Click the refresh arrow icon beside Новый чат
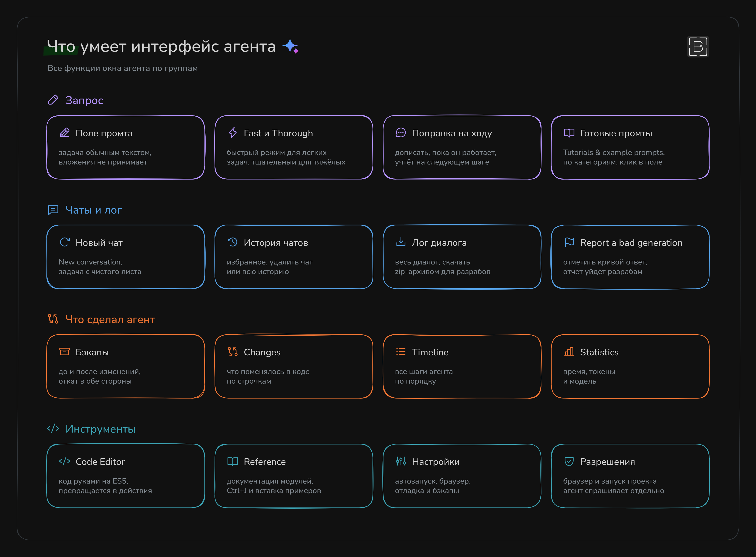The height and width of the screenshot is (557, 756). (64, 242)
